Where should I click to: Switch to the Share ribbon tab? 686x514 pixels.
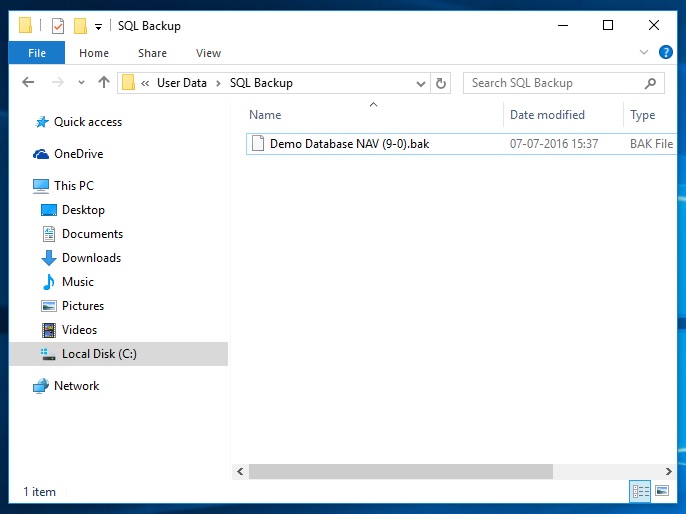click(152, 53)
